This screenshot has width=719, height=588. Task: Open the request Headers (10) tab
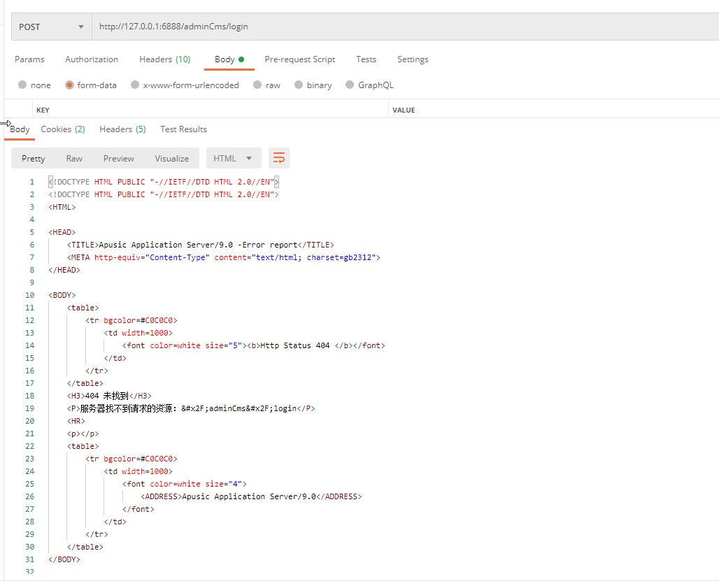point(164,59)
